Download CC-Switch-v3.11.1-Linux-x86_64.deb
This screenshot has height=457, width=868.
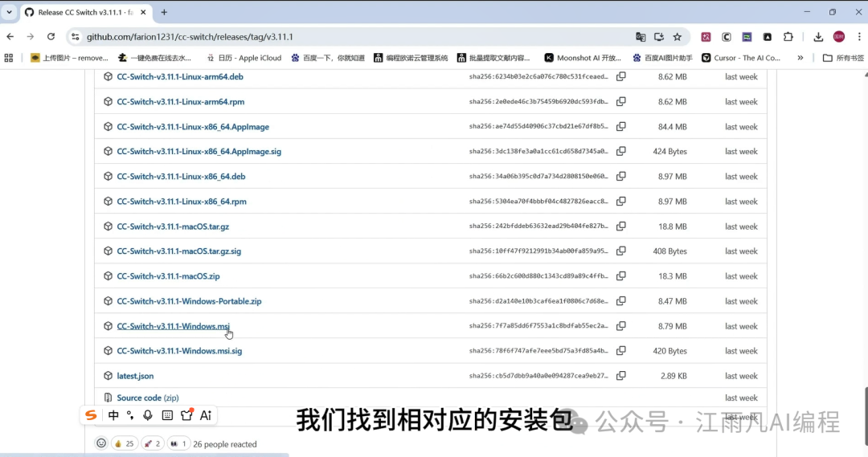181,177
